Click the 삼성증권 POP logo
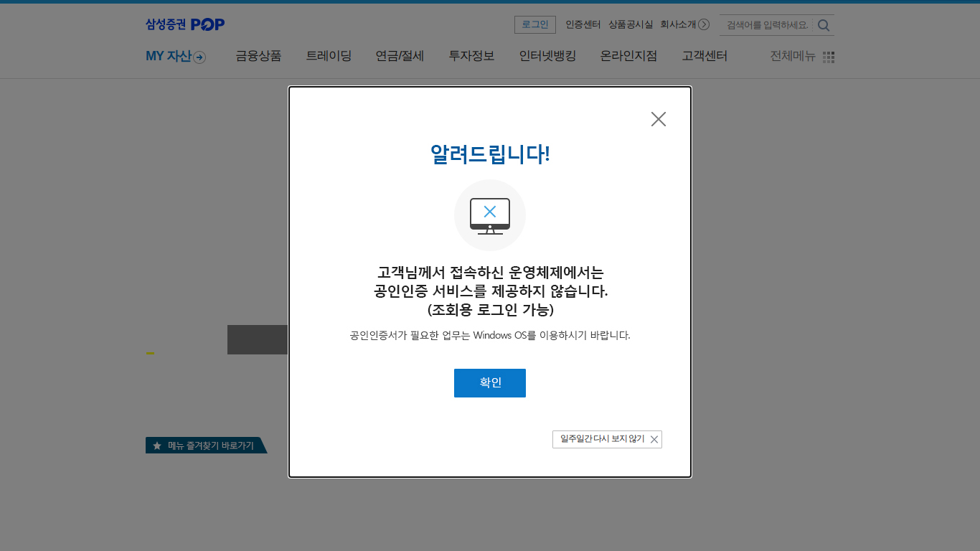980x551 pixels. click(185, 24)
